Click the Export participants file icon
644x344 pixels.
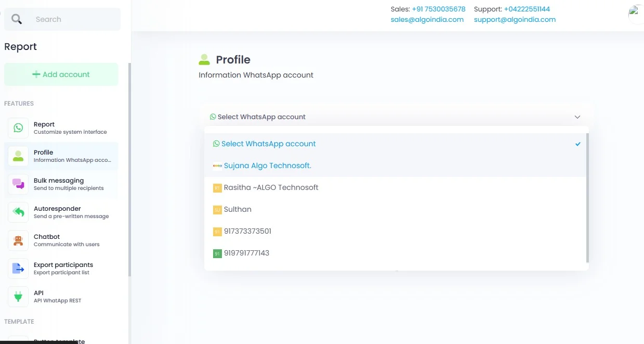[x=18, y=269]
